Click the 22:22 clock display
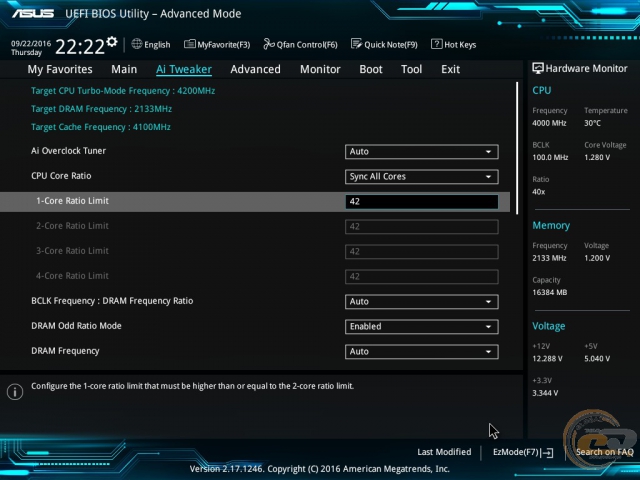Screen dimensions: 640x480 coord(80,47)
